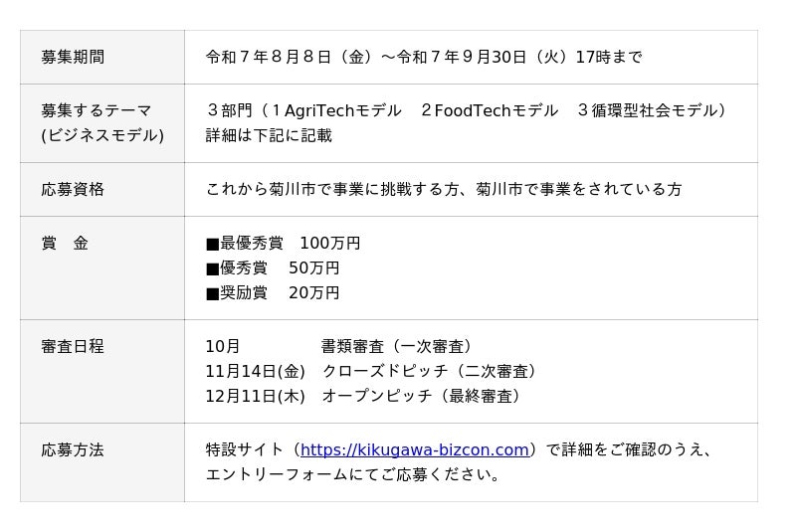The width and height of the screenshot is (796, 532).
Task: Select the 優秀賞 50万円 line
Action: click(x=273, y=268)
